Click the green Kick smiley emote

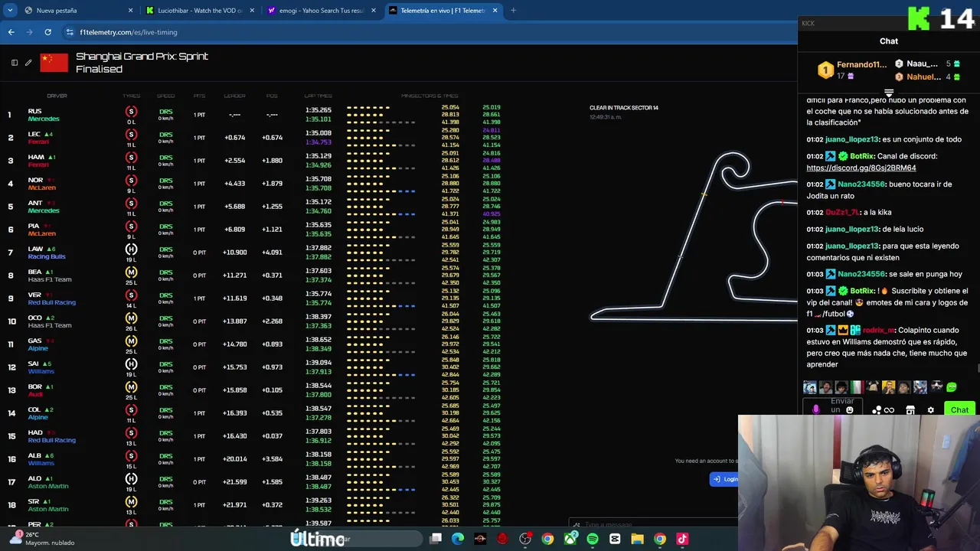pyautogui.click(x=952, y=387)
